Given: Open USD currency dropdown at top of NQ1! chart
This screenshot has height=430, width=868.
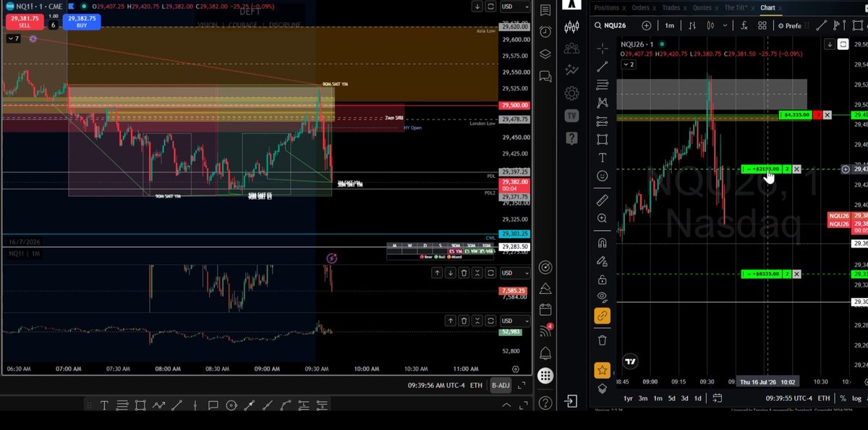Looking at the screenshot, I should 515,7.
